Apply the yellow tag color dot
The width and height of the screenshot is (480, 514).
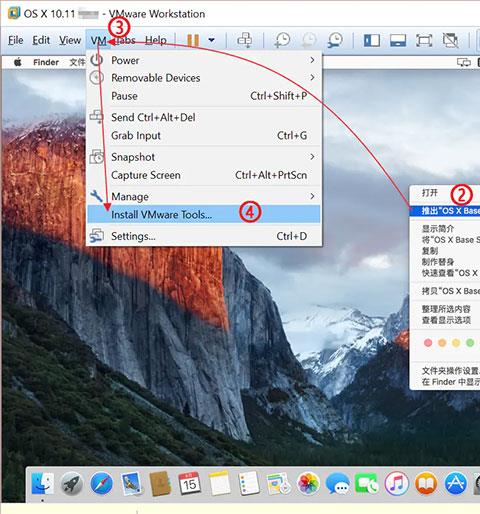coord(456,343)
